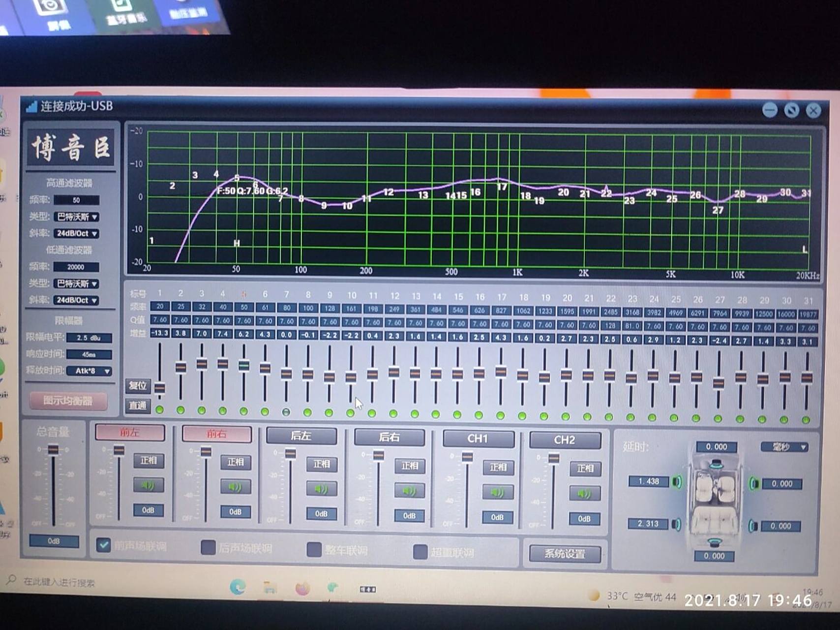Image resolution: width=840 pixels, height=630 pixels.
Task: Enable the 超重联调 checkbox
Action: pyautogui.click(x=420, y=552)
